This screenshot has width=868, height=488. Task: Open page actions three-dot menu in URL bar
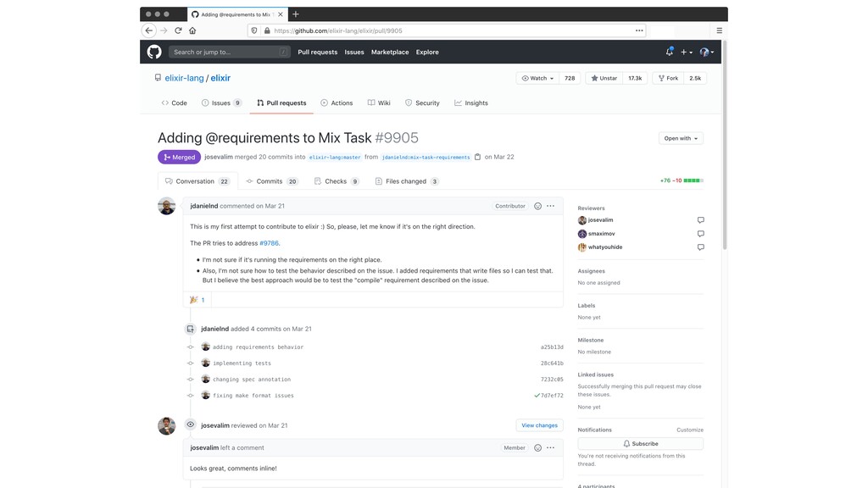pos(639,30)
